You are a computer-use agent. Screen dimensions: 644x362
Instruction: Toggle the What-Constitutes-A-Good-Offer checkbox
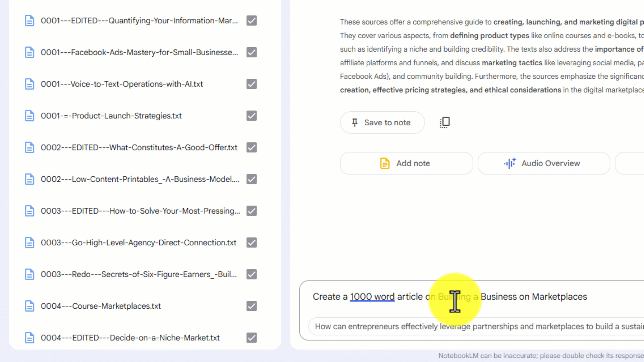click(x=252, y=147)
